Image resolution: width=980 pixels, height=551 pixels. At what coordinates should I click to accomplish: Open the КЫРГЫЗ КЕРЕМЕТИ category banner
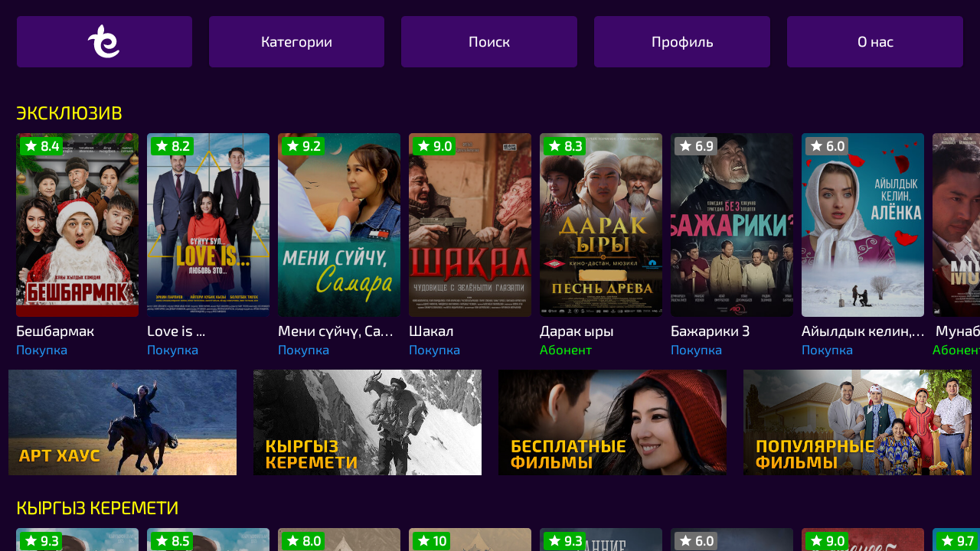pyautogui.click(x=367, y=422)
